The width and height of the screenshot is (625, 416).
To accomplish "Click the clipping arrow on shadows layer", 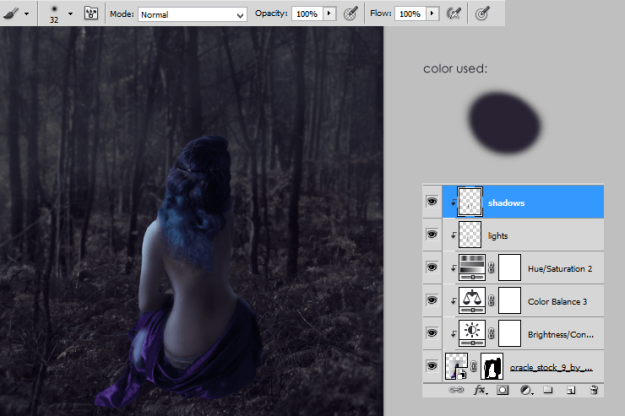I will [x=454, y=202].
